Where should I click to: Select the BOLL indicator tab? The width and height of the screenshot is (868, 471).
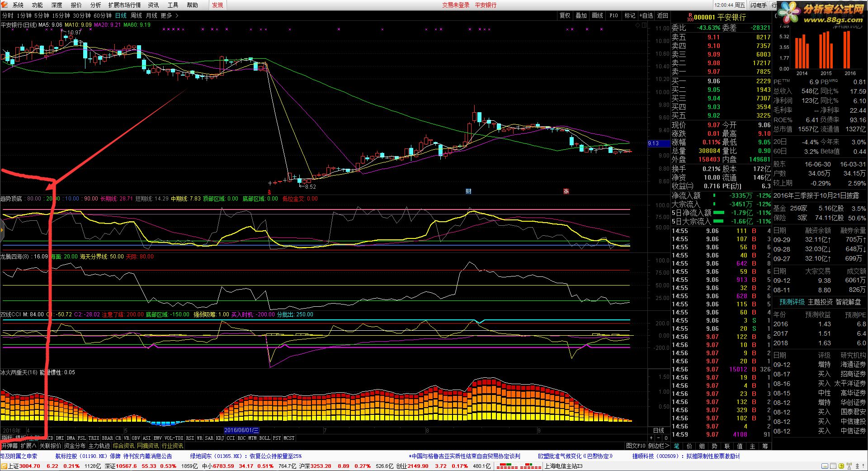tap(265, 438)
